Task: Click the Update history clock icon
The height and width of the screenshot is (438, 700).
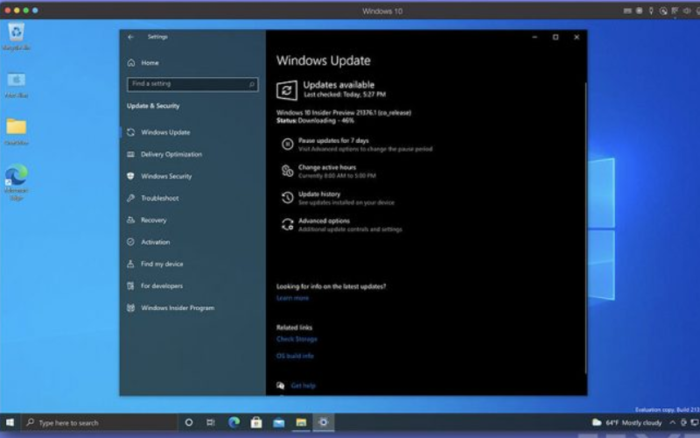Action: (287, 197)
